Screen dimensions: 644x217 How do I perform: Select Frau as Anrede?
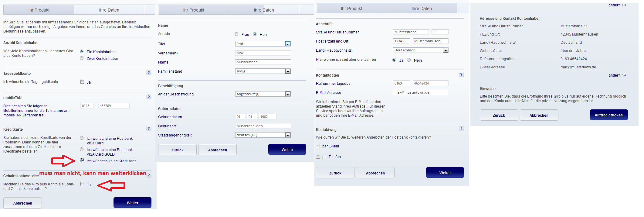236,34
